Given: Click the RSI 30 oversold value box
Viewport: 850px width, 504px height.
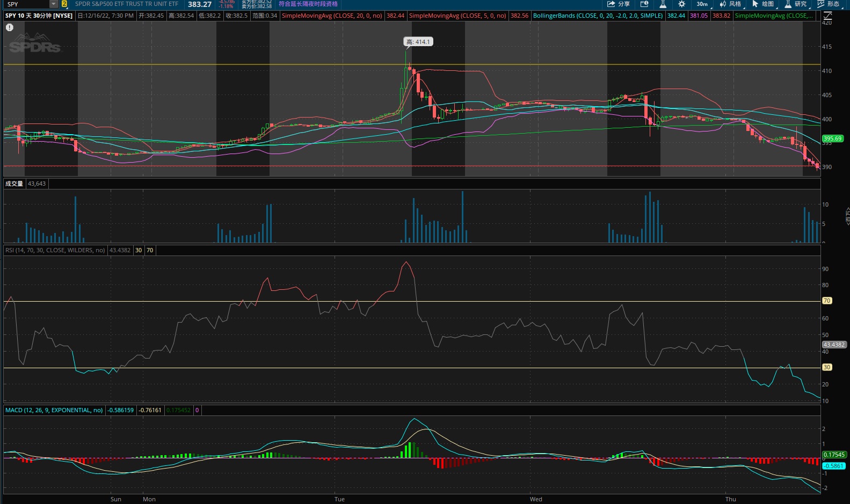Looking at the screenshot, I should (139, 250).
